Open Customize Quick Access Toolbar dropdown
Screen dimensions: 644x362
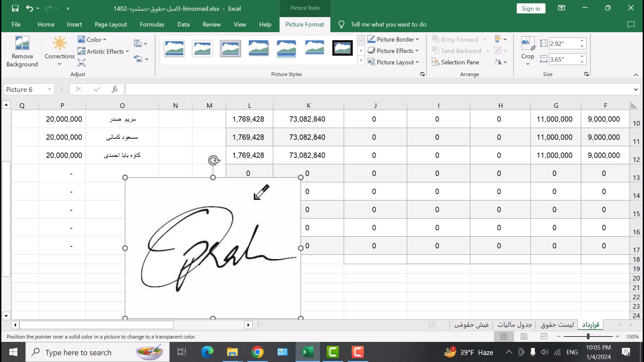tap(68, 8)
